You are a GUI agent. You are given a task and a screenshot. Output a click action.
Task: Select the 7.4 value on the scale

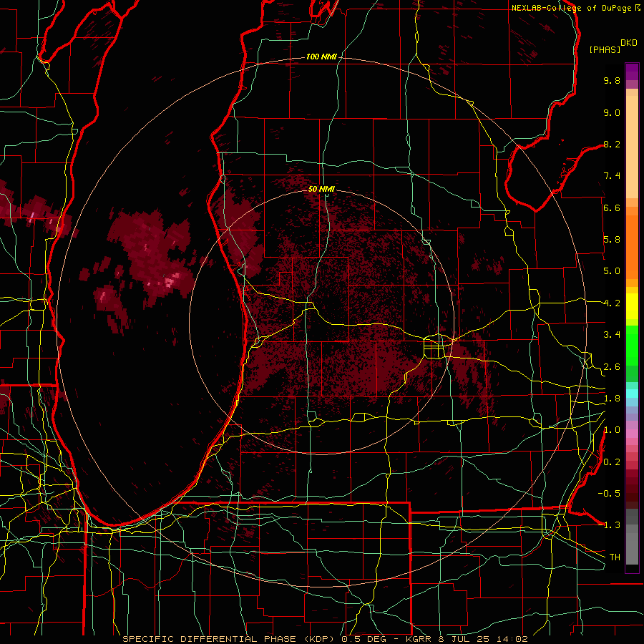(612, 176)
